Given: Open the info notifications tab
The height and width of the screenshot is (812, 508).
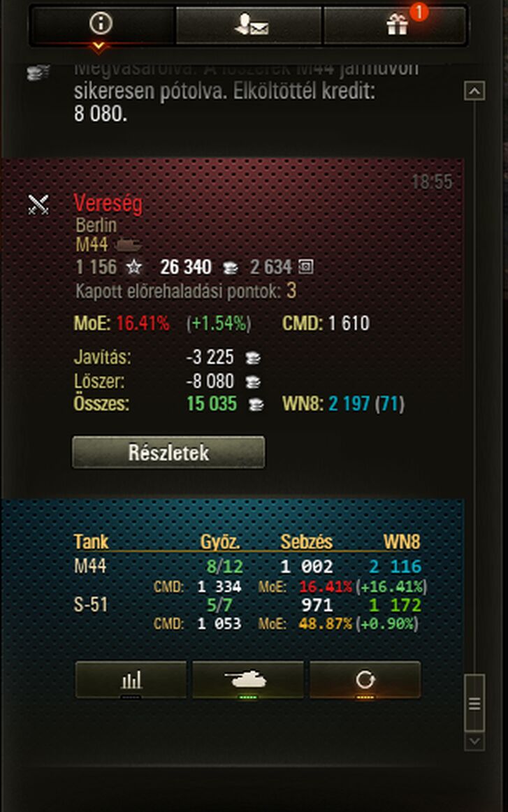Looking at the screenshot, I should pos(101,24).
